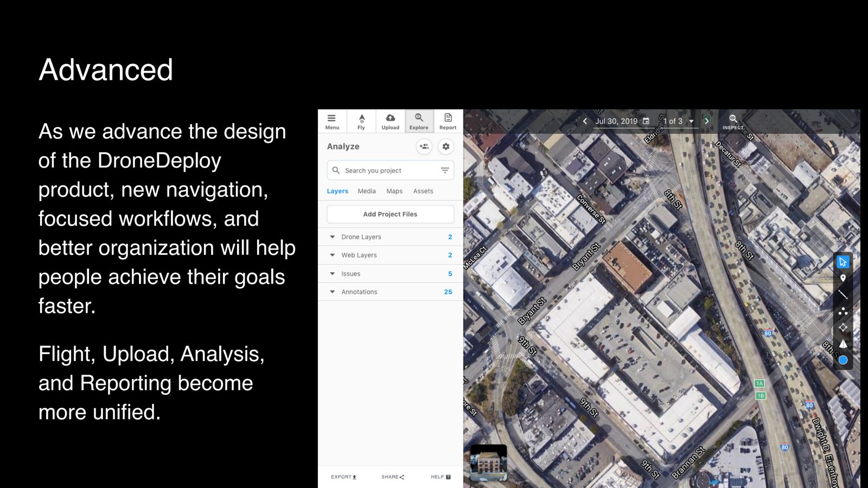
Task: Open the building 3D thumbnail preview
Action: point(489,463)
